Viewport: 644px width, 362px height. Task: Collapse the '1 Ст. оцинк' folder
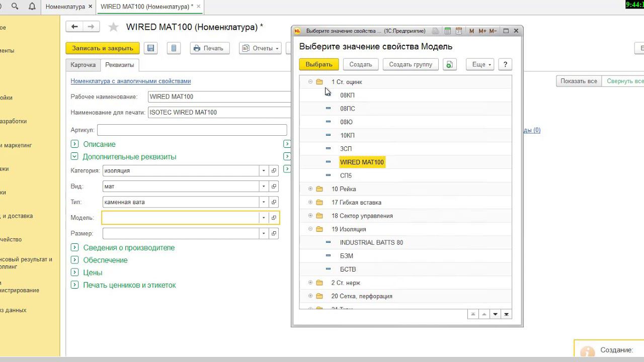pyautogui.click(x=310, y=81)
